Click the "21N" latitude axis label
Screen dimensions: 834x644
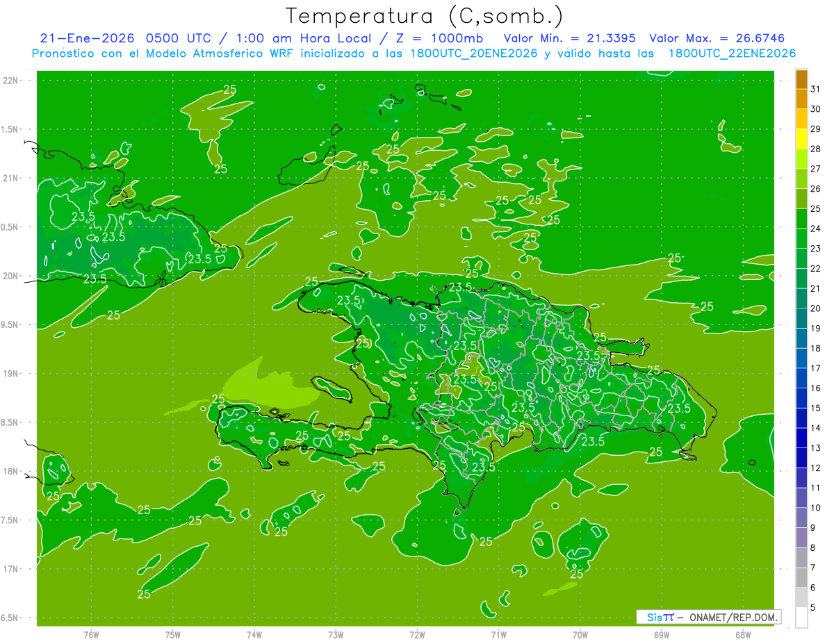click(x=10, y=179)
